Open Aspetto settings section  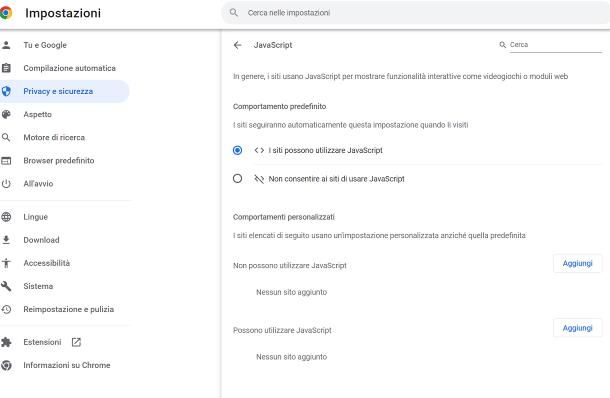point(64,114)
